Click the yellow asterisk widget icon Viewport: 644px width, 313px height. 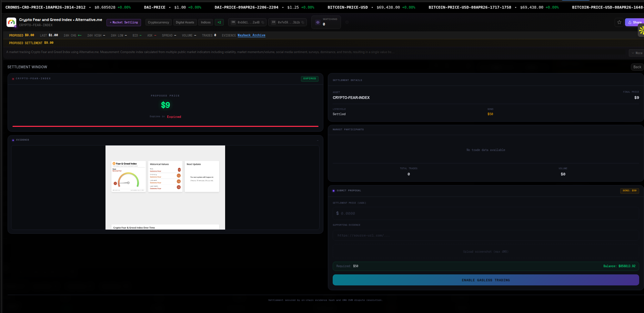[x=641, y=30]
